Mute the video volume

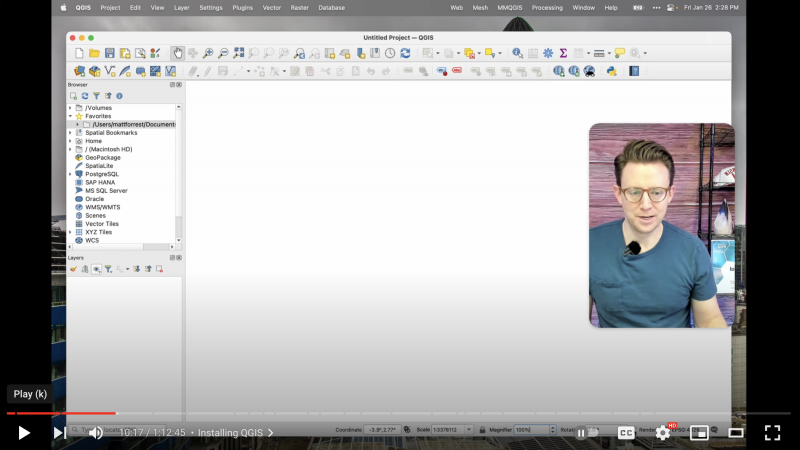click(96, 433)
